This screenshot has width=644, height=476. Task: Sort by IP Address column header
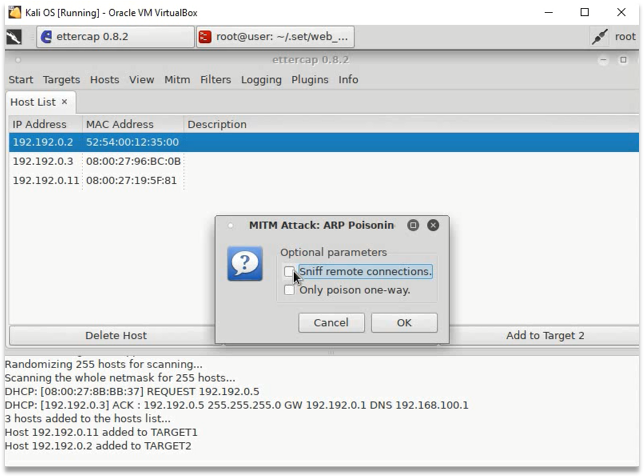46,124
